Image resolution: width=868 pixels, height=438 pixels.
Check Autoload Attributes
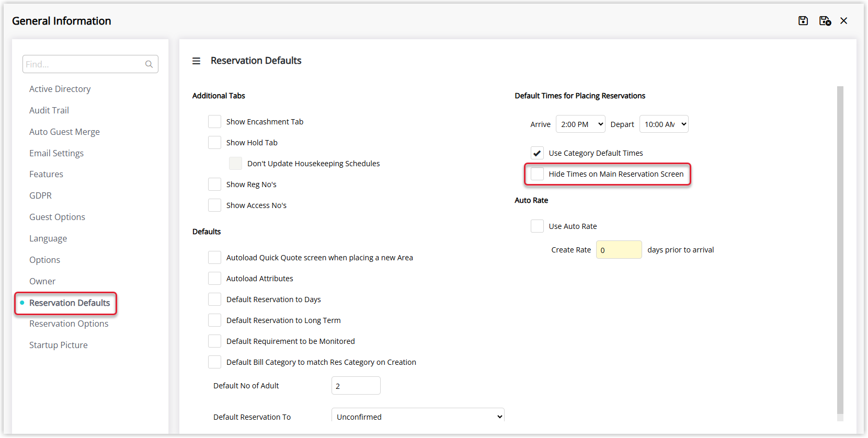(x=214, y=279)
